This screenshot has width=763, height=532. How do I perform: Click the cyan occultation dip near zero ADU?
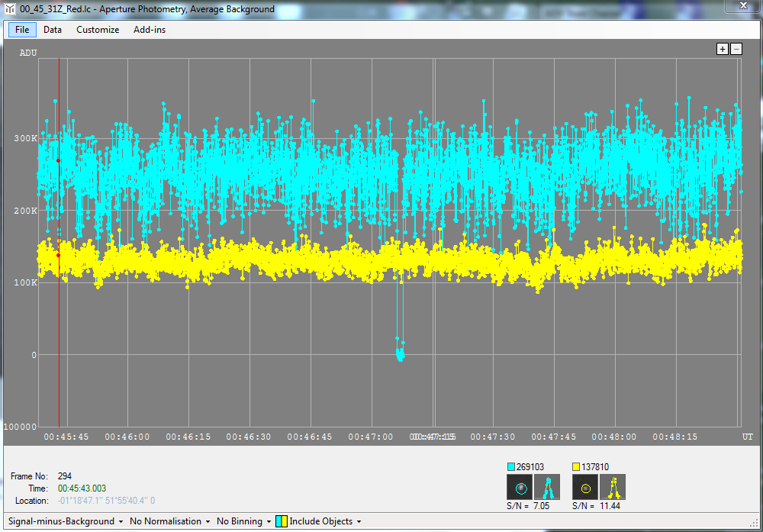click(x=400, y=353)
